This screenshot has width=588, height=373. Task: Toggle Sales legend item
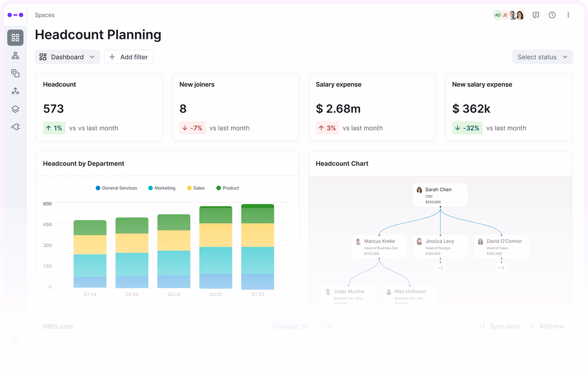pyautogui.click(x=196, y=188)
